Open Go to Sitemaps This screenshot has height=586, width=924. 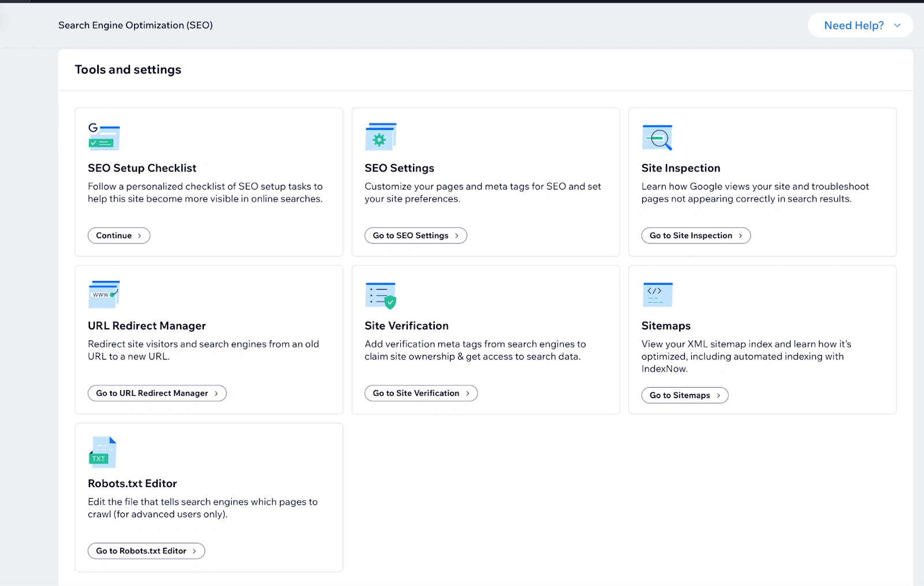684,395
